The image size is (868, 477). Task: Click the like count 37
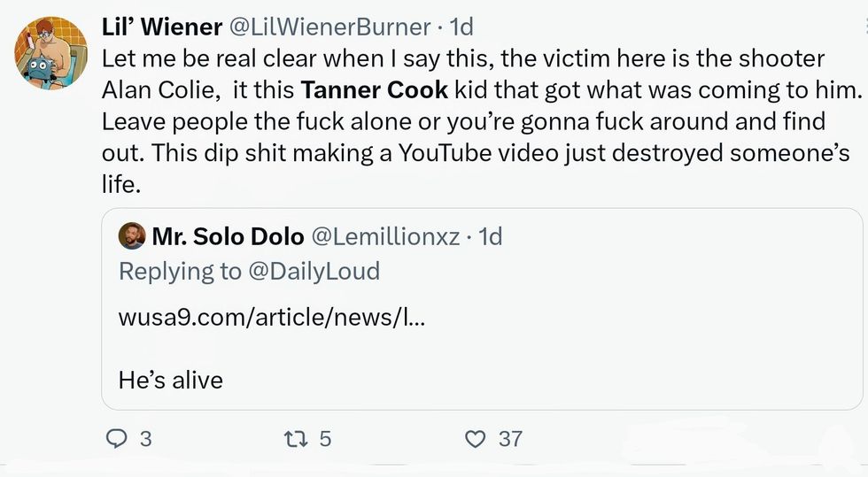point(510,438)
